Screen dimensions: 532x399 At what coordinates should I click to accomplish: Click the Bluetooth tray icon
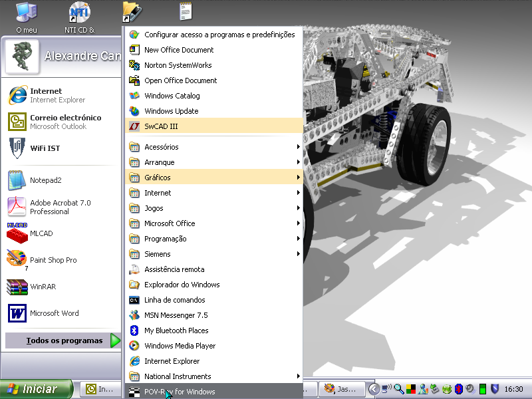click(x=458, y=389)
